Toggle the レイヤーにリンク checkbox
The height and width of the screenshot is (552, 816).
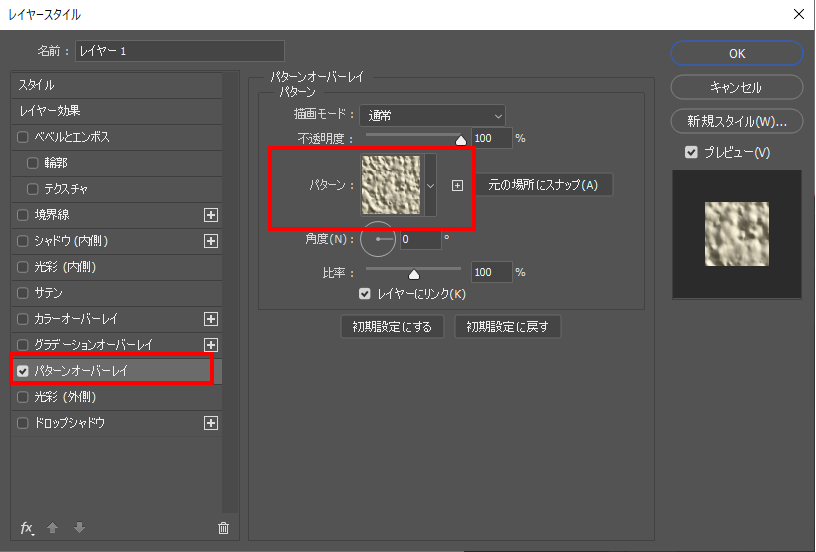365,294
